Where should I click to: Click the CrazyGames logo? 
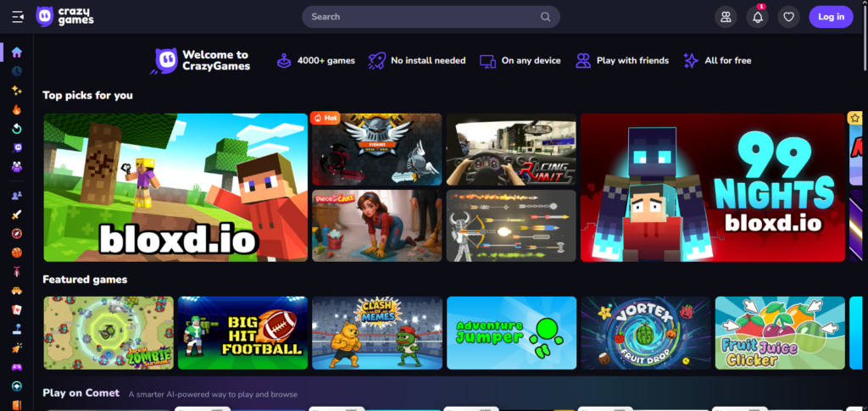[65, 17]
